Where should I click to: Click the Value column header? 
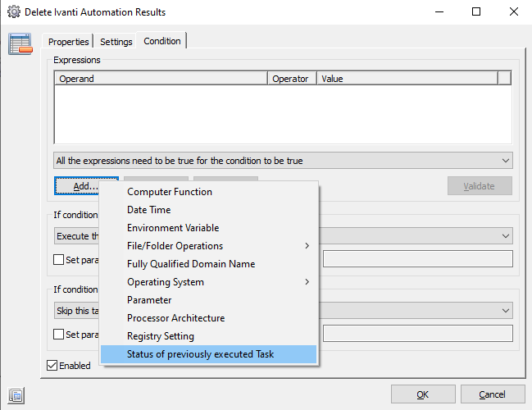pos(407,79)
